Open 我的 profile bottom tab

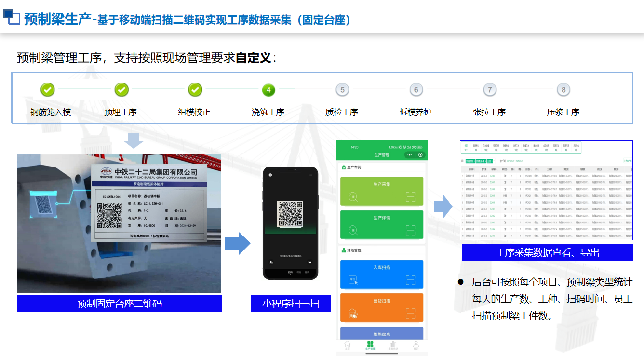(x=416, y=345)
